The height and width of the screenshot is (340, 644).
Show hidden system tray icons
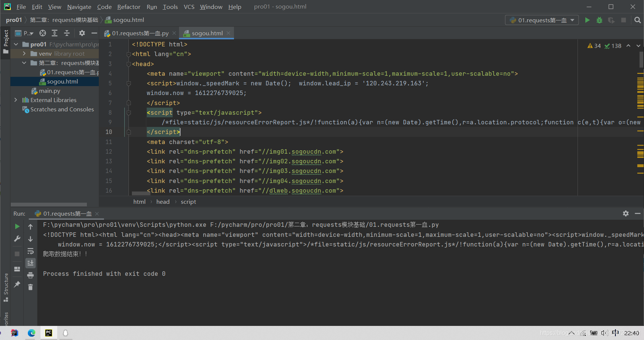click(572, 333)
